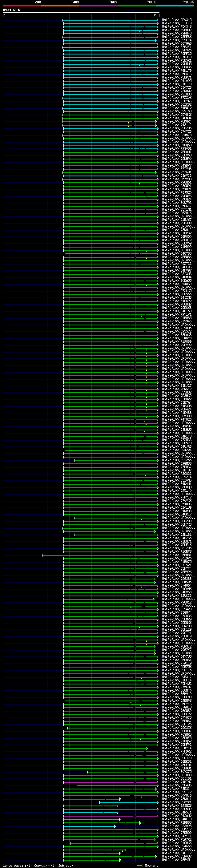
Task: Click the cyan alignment bar for UniRef100_P50345
Action: [x=110, y=20]
